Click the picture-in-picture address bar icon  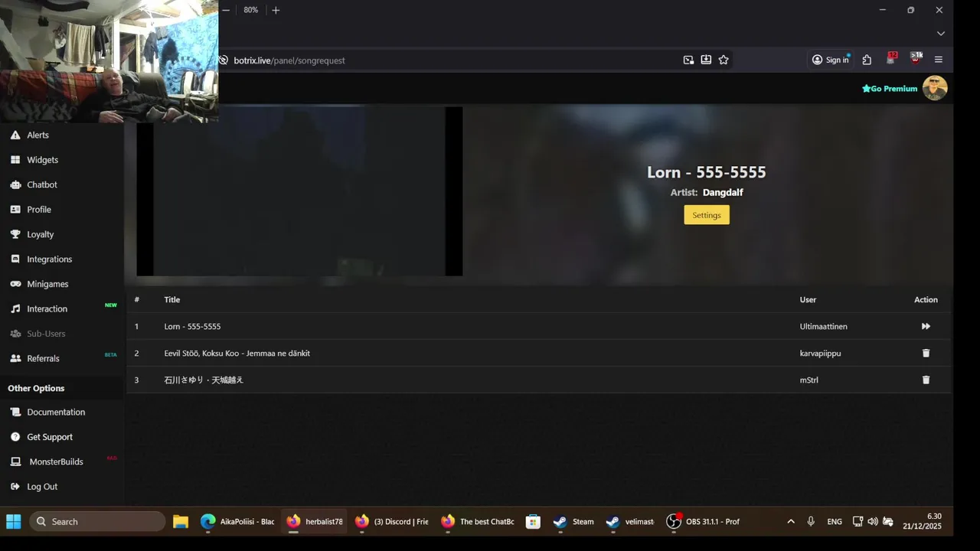tap(688, 60)
